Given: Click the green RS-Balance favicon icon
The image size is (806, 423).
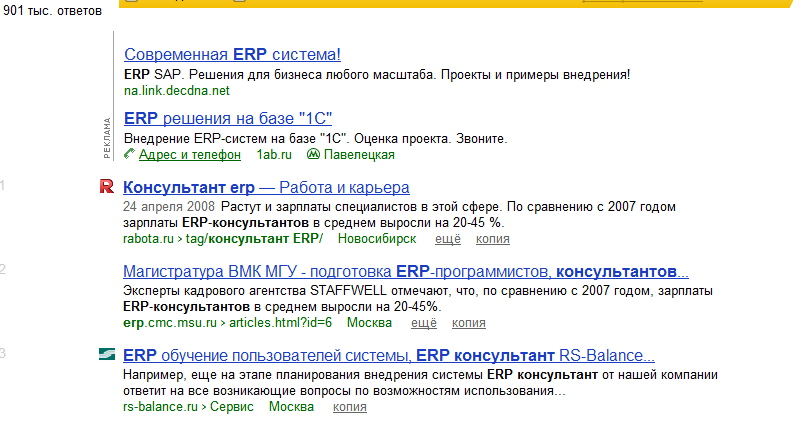Looking at the screenshot, I should pos(107,354).
